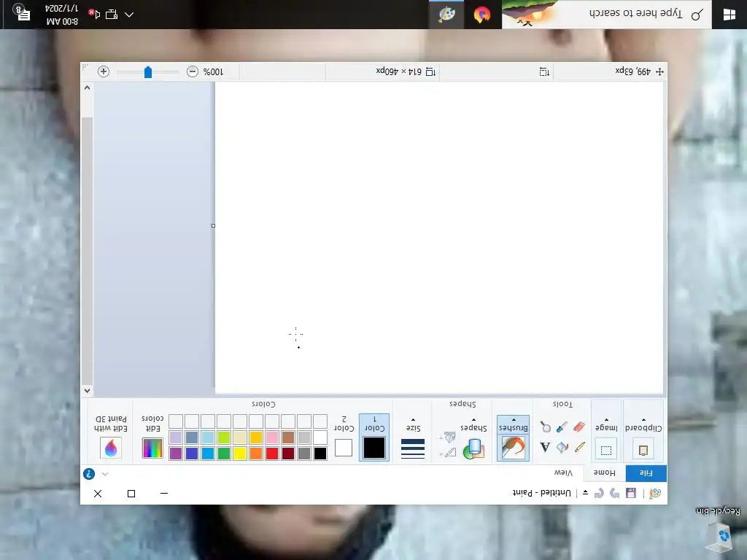
Task: Click the Clipboard paste icon
Action: click(643, 449)
